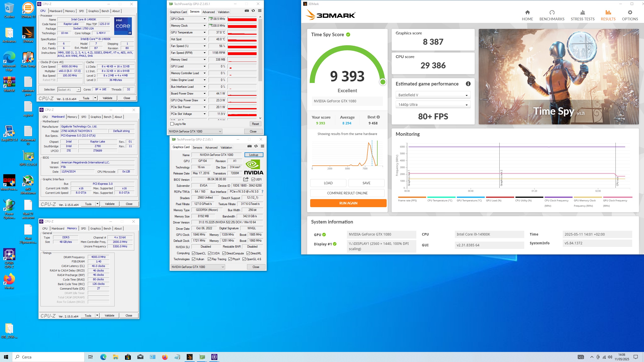Open Firefox from the taskbar

(x=165, y=357)
